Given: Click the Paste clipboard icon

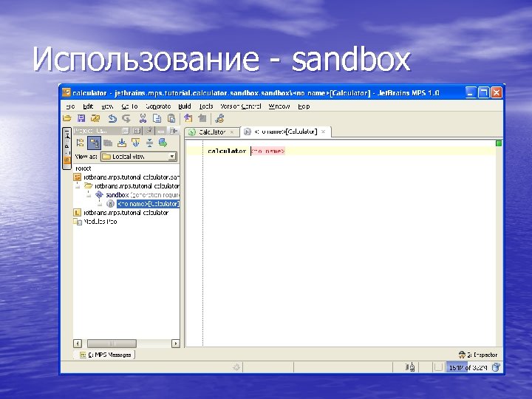Looking at the screenshot, I should pyautogui.click(x=171, y=118).
